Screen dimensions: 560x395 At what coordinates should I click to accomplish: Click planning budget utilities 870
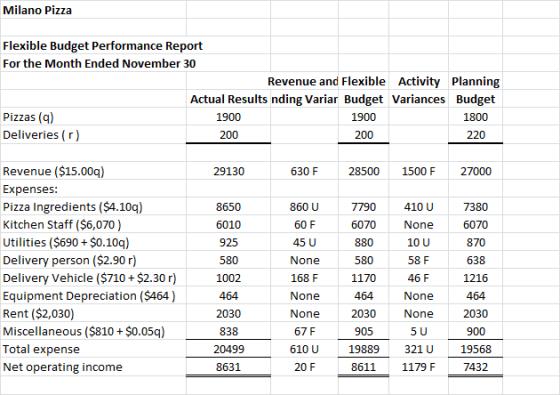(476, 242)
